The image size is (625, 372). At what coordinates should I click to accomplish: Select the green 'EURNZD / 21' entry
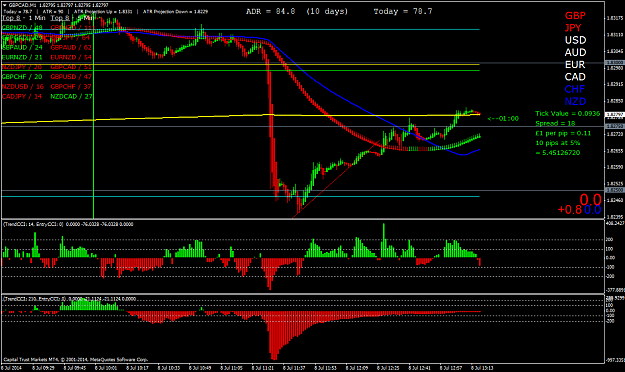[22, 57]
